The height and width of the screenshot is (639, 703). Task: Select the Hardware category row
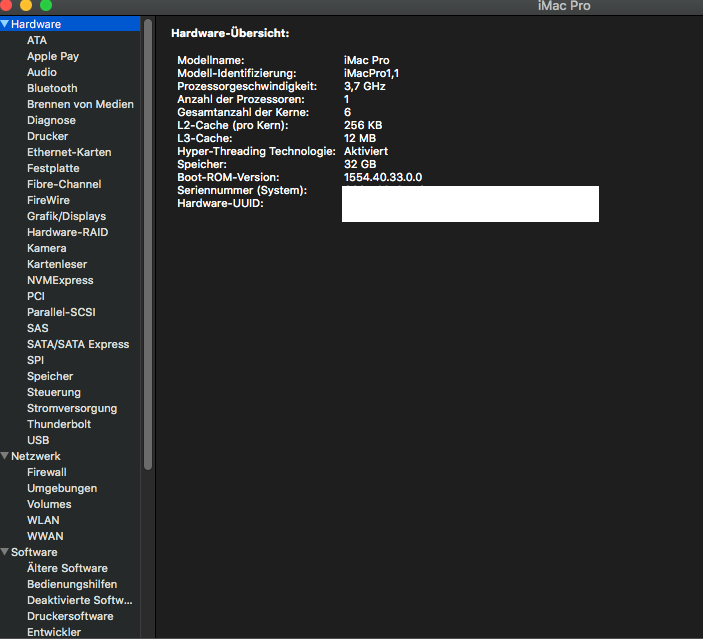pyautogui.click(x=70, y=24)
